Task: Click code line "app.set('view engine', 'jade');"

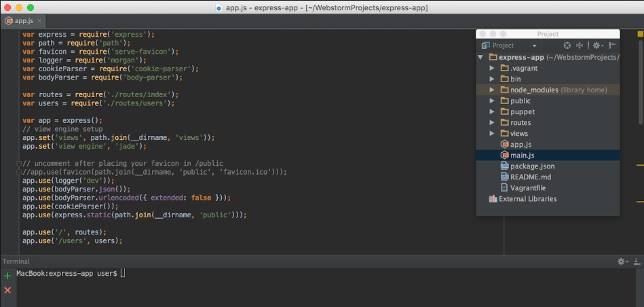Action: pyautogui.click(x=84, y=146)
